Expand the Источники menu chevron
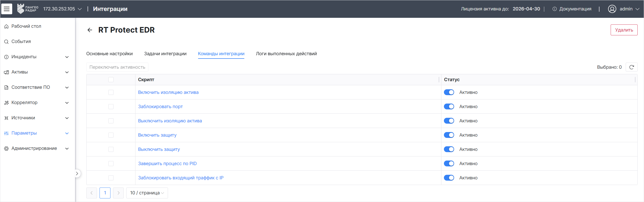This screenshot has width=644, height=202. [x=67, y=118]
